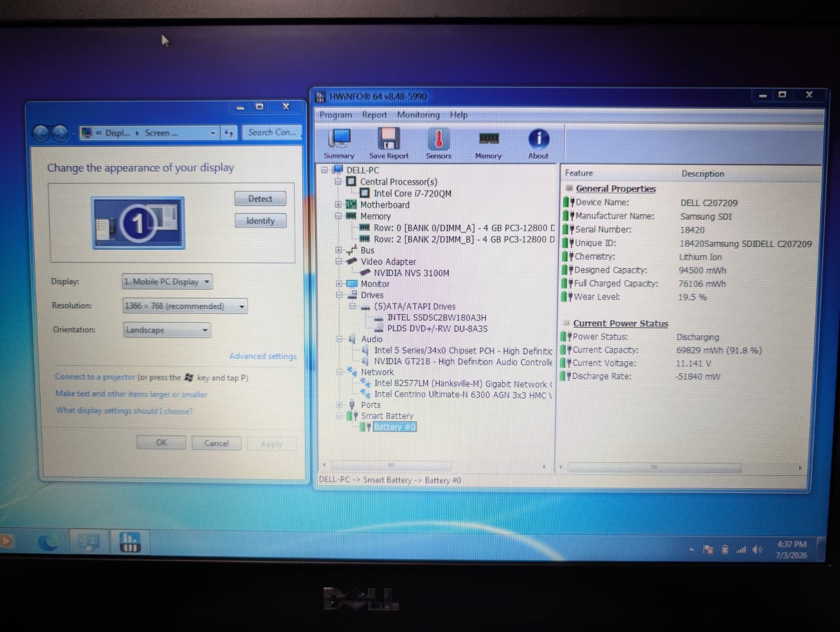Show hidden tray icons arrow
The image size is (840, 632).
(691, 549)
